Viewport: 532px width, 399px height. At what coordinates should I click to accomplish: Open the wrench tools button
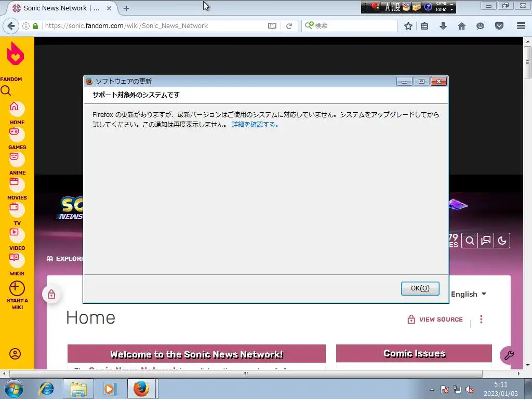point(509,355)
